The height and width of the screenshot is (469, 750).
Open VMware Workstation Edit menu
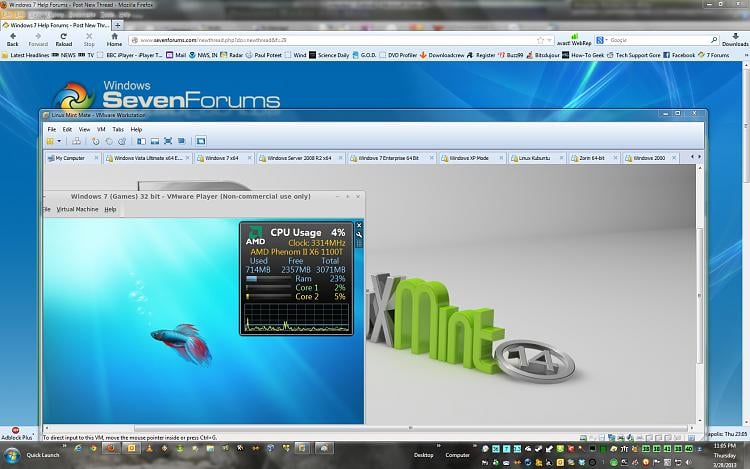click(67, 129)
